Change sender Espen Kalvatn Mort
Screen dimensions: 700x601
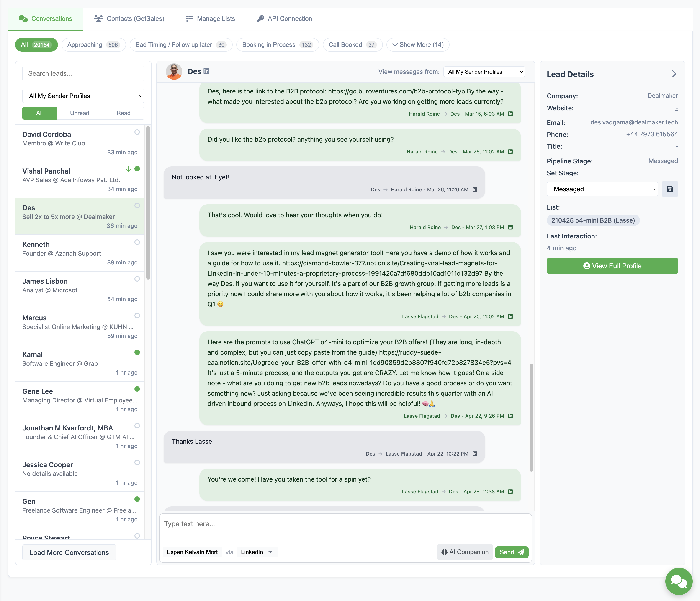pos(192,552)
